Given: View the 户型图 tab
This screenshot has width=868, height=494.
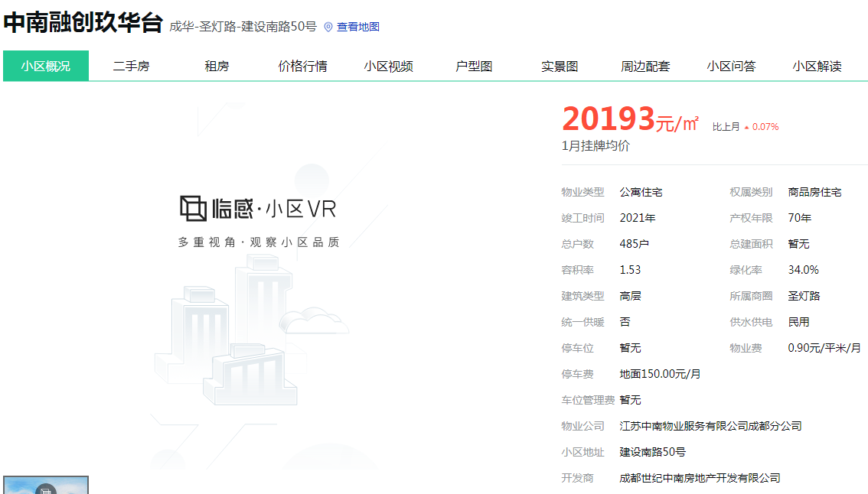Looking at the screenshot, I should click(474, 66).
